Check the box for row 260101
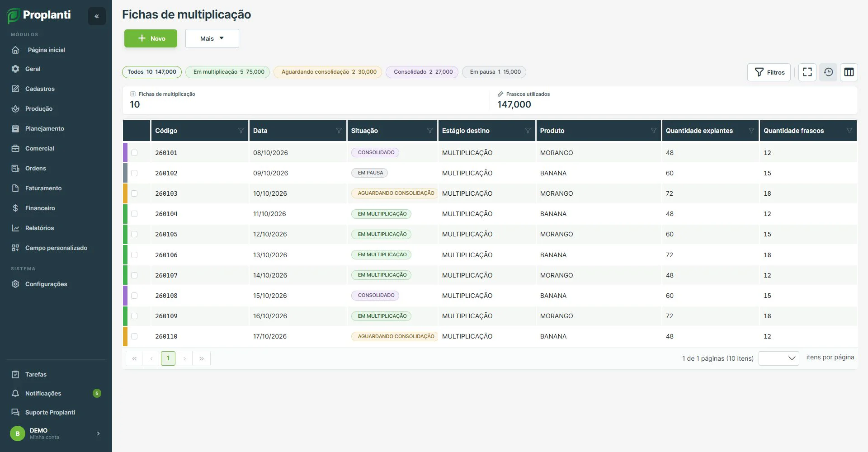 [134, 153]
